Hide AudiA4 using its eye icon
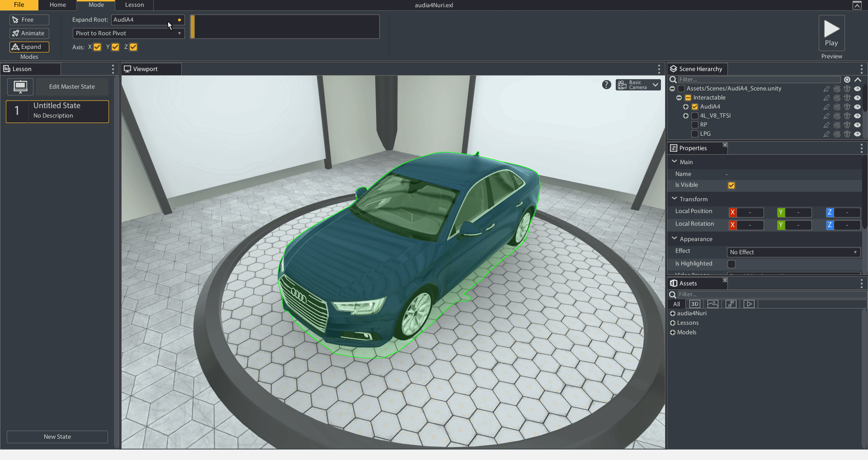Viewport: 868px width, 460px height. (857, 107)
